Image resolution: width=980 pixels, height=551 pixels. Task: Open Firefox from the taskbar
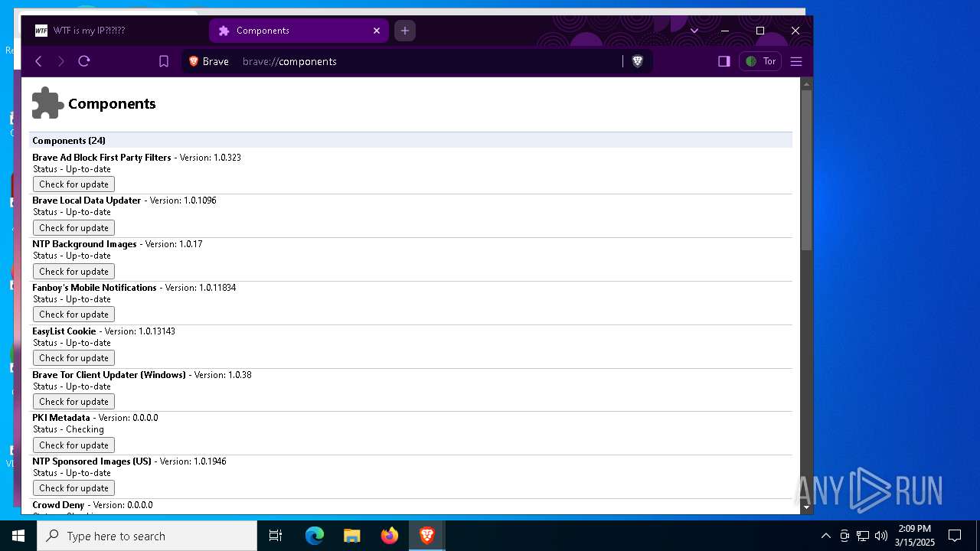[x=390, y=536]
